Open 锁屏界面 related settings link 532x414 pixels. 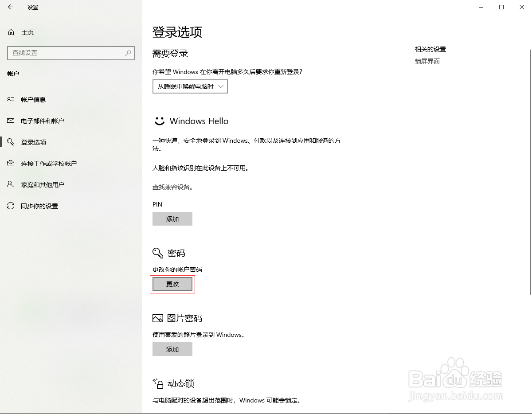tap(427, 61)
